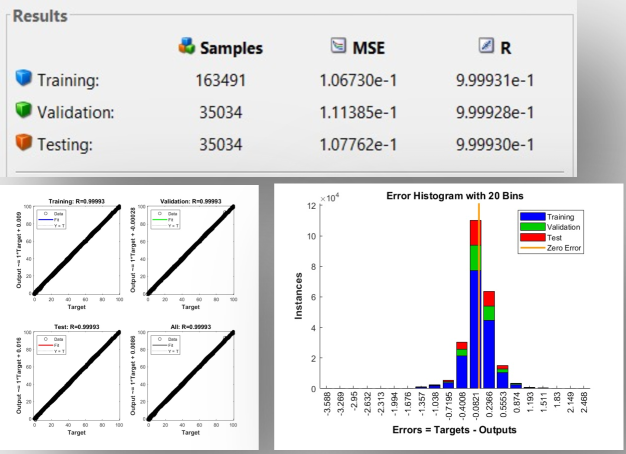Image resolution: width=626 pixels, height=454 pixels.
Task: Click the Samples column cubes icon
Action: (187, 46)
